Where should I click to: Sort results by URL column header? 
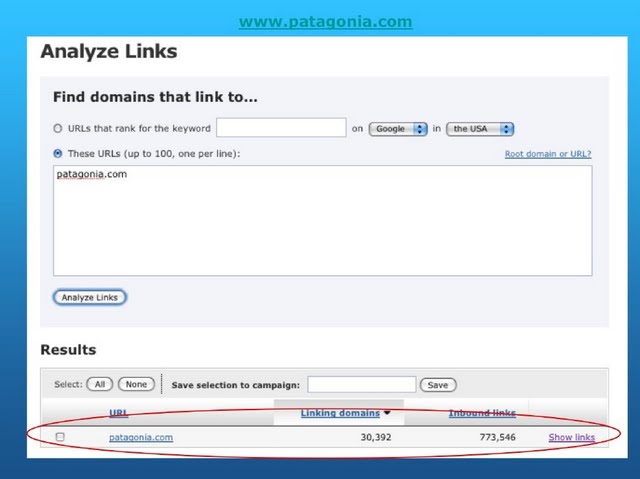[x=118, y=413]
